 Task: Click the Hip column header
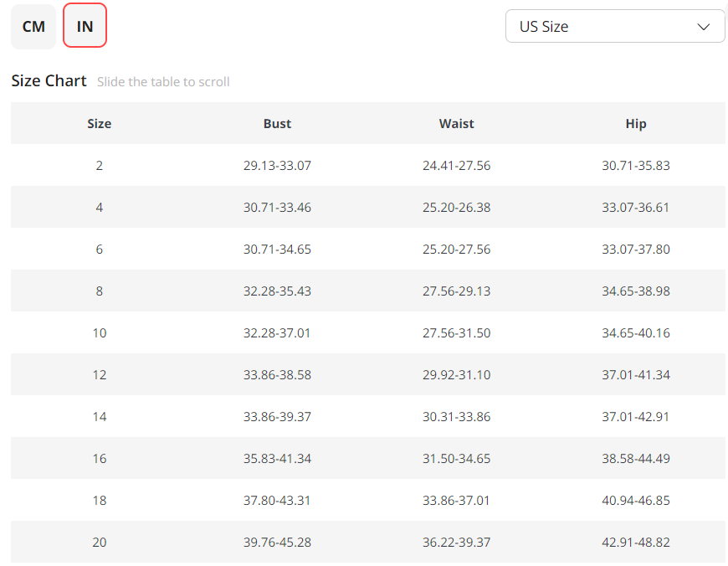pos(636,123)
